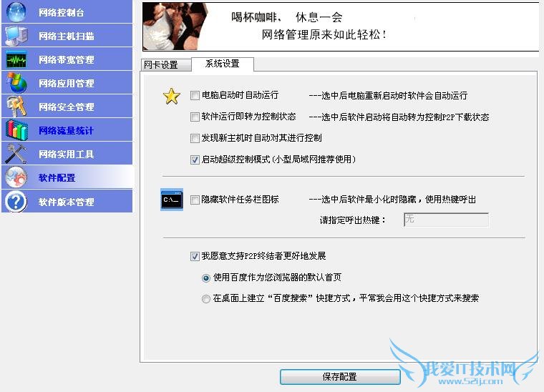This screenshot has width=544, height=392.
Task: Click the tools icon for 网络实用工具
Action: [16, 154]
